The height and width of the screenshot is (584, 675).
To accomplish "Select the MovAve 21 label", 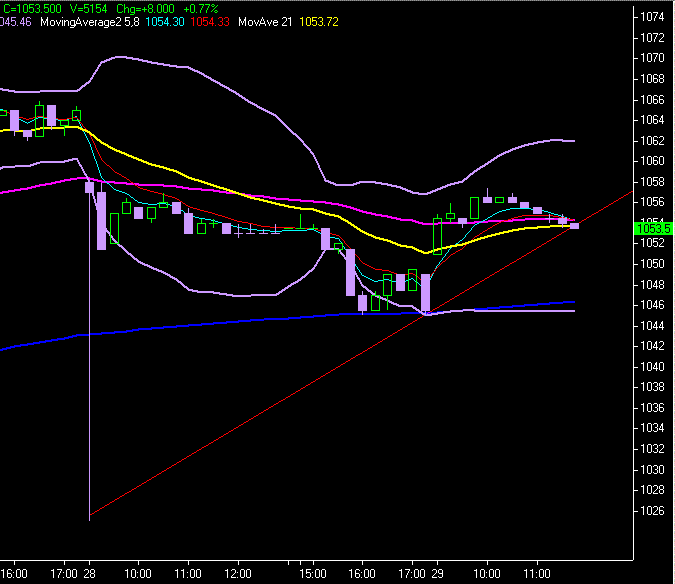I will click(x=265, y=22).
